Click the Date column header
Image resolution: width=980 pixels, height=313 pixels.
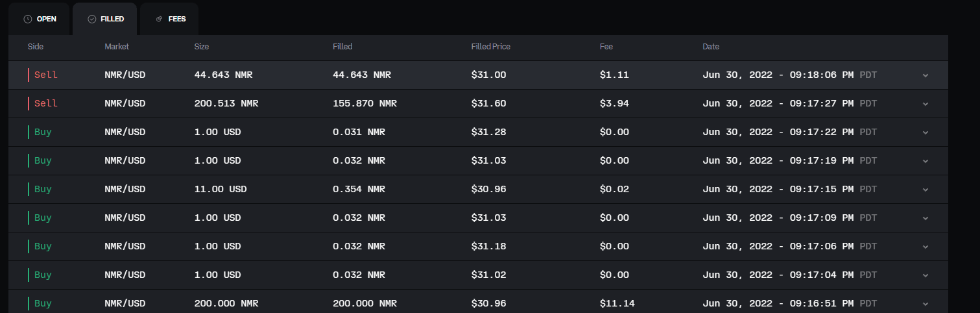click(x=711, y=47)
